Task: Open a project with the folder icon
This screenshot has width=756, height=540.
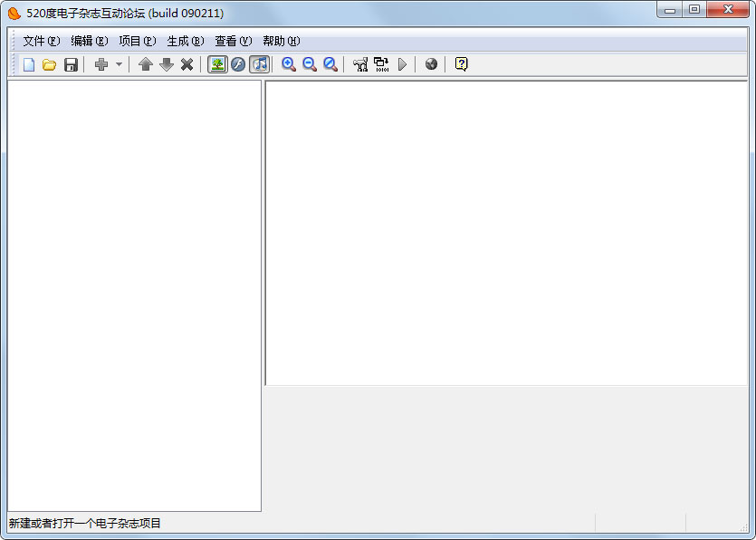Action: 49,64
